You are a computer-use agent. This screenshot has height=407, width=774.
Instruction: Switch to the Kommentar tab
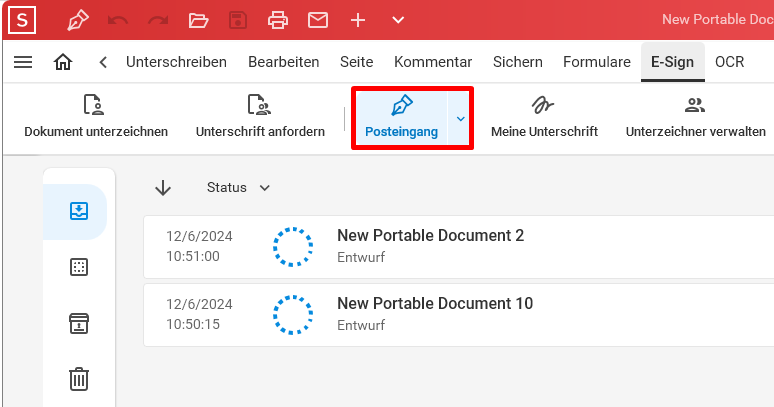click(x=433, y=62)
